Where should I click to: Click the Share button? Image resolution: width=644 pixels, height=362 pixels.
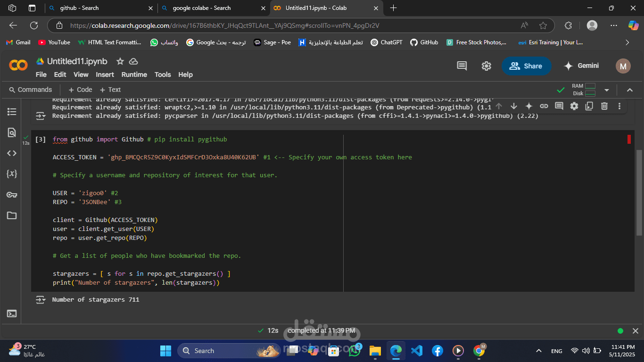[526, 66]
